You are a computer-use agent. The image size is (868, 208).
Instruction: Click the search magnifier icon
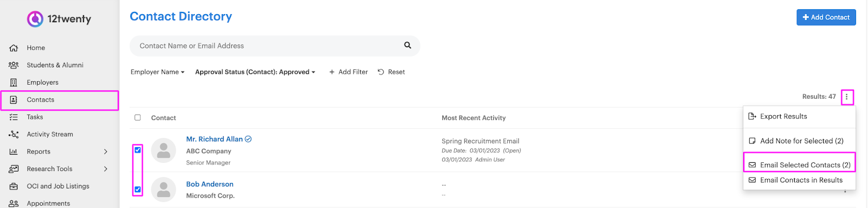[407, 46]
